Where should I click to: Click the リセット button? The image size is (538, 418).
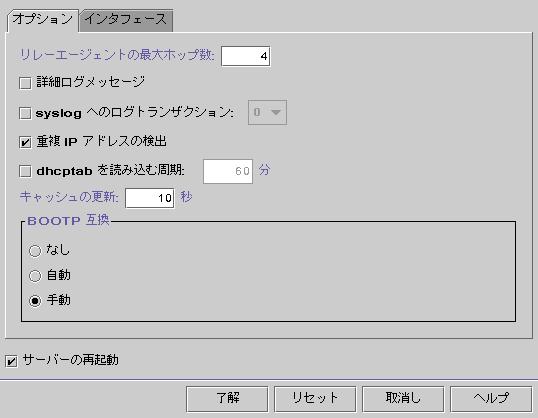point(315,399)
